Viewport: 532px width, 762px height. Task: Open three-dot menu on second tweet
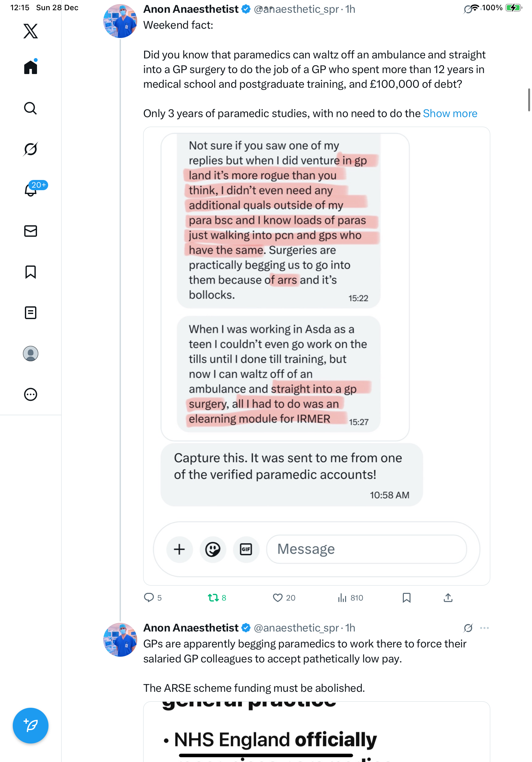484,628
